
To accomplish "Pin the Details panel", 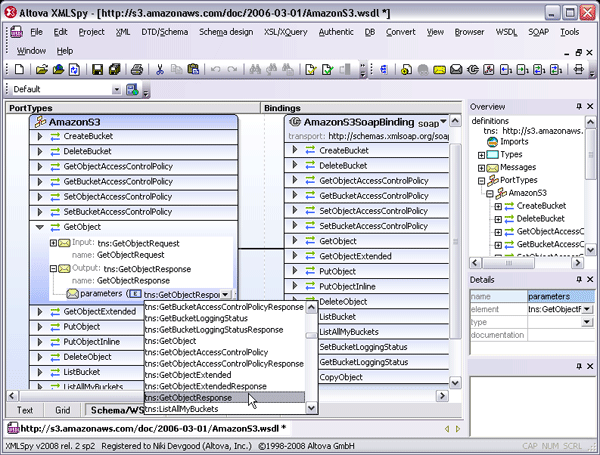I will [579, 279].
